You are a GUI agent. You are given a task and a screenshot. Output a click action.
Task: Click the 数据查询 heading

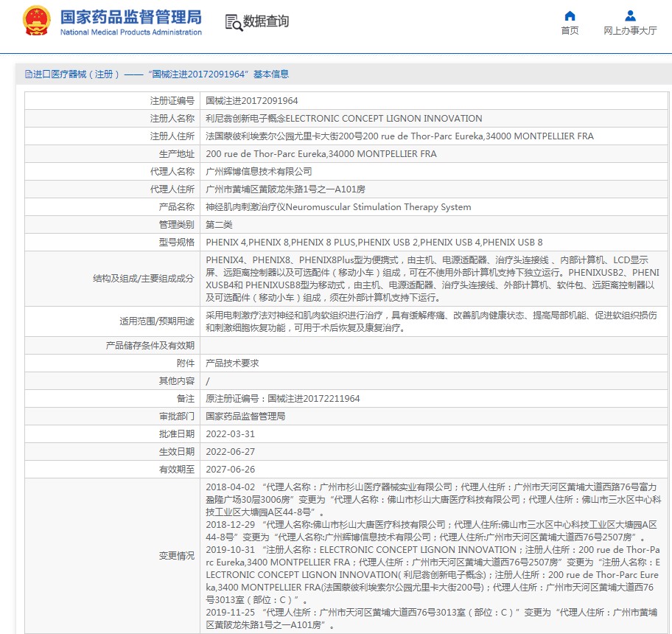click(x=266, y=21)
